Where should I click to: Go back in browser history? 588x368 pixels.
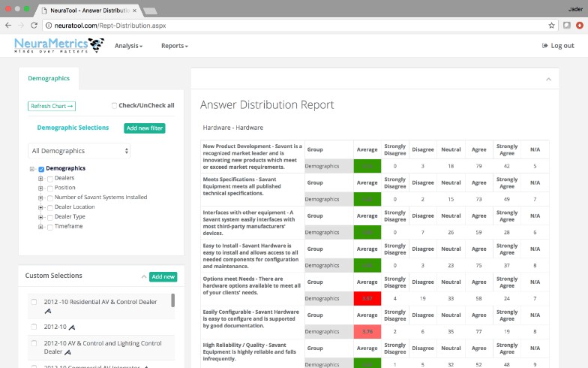coord(8,26)
